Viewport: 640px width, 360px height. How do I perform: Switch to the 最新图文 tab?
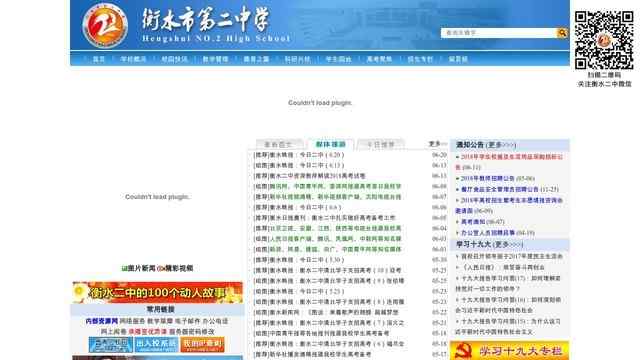coord(279,144)
